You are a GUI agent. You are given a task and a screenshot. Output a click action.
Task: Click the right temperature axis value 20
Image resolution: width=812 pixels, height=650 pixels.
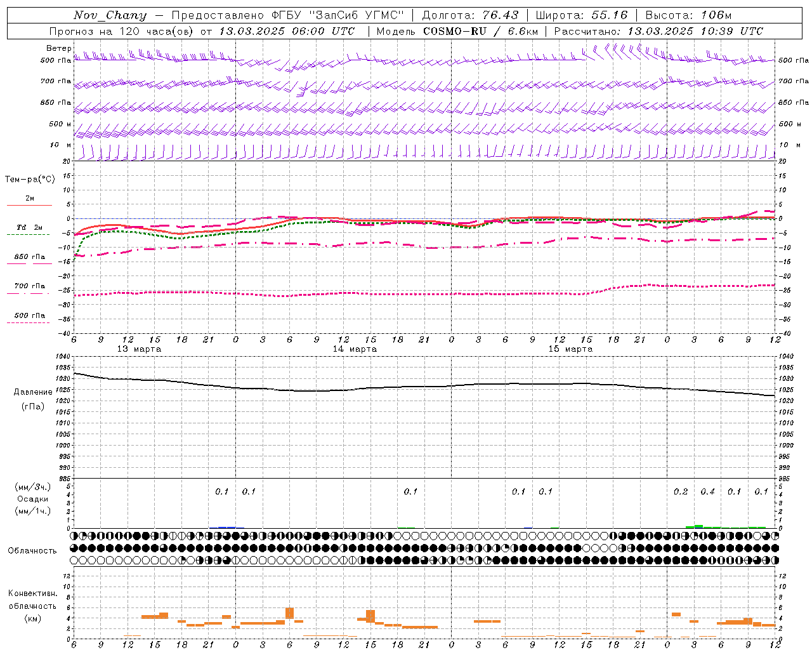(783, 161)
